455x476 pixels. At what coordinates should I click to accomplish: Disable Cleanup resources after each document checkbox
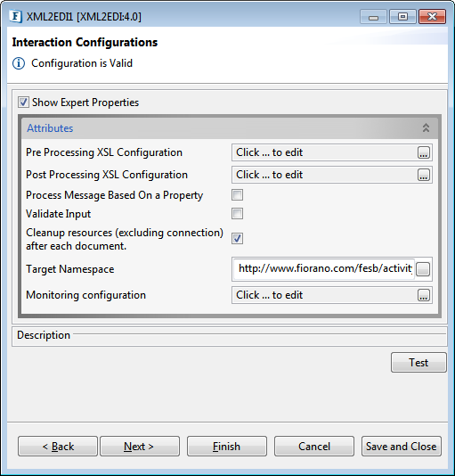pos(237,239)
